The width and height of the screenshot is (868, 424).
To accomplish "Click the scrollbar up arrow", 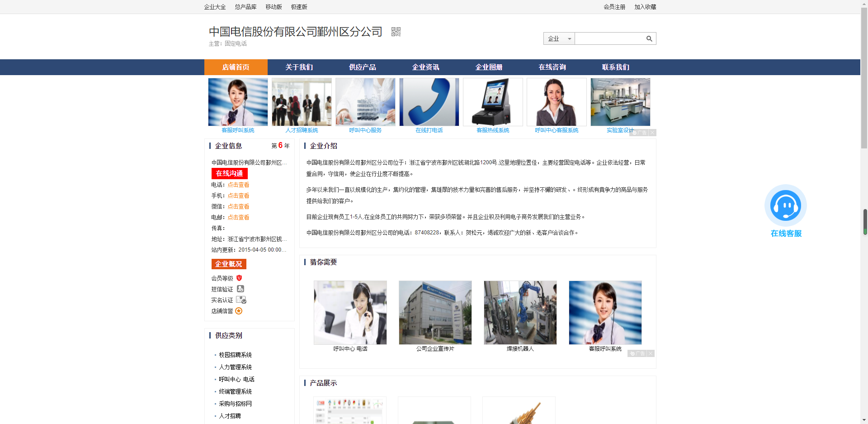I will (864, 3).
